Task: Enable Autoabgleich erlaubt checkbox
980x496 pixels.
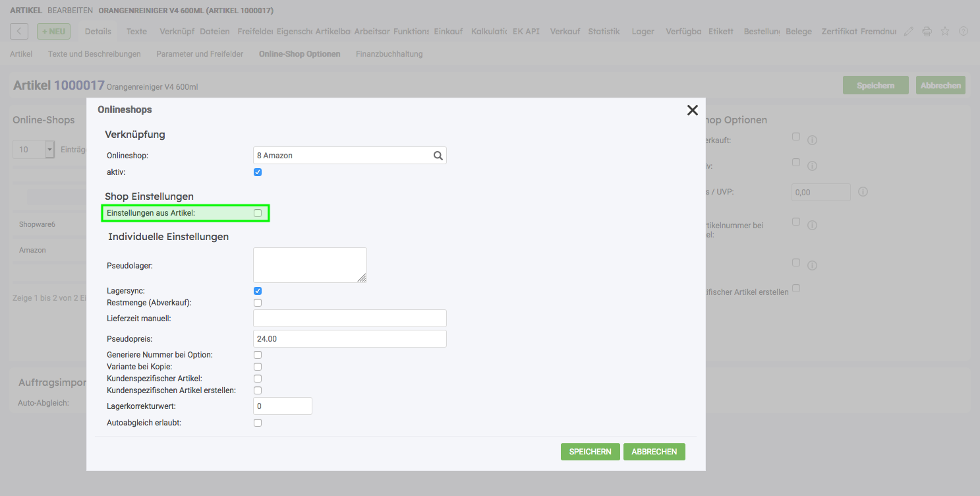Action: [x=258, y=423]
